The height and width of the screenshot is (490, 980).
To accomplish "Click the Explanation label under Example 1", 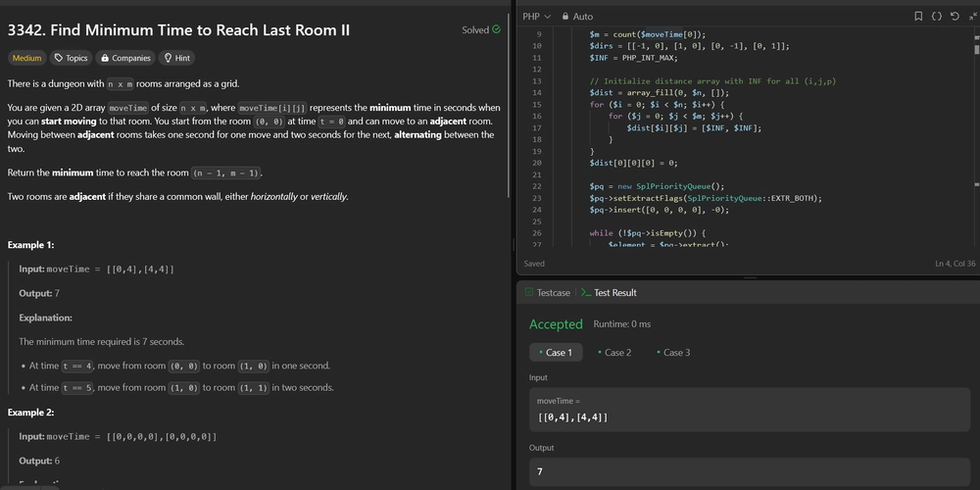I will pos(46,318).
